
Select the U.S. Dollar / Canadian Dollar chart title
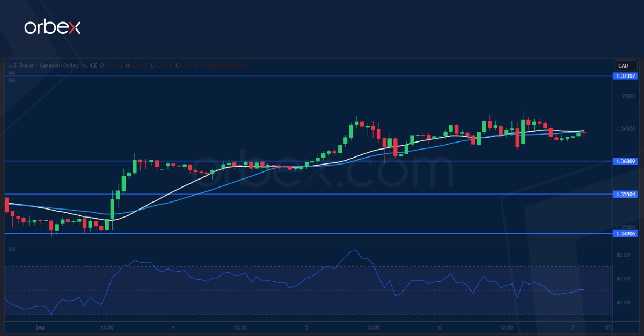(x=53, y=65)
